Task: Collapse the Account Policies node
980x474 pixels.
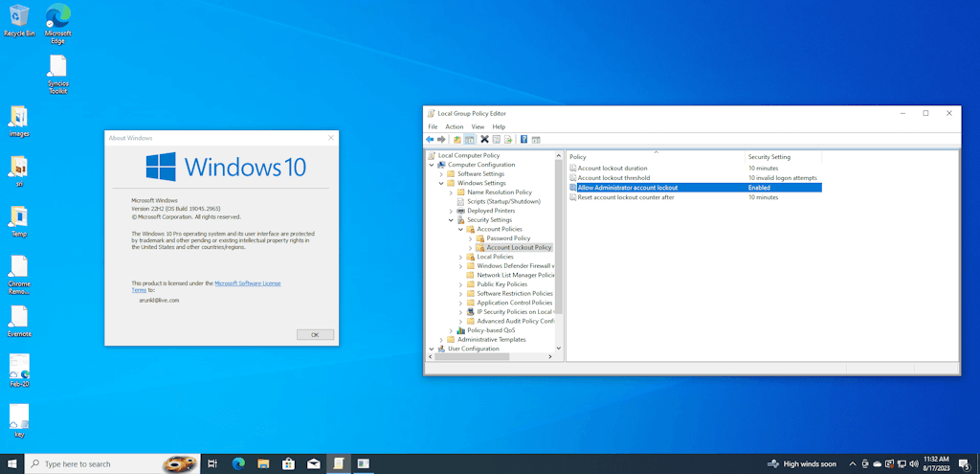Action: coord(460,230)
